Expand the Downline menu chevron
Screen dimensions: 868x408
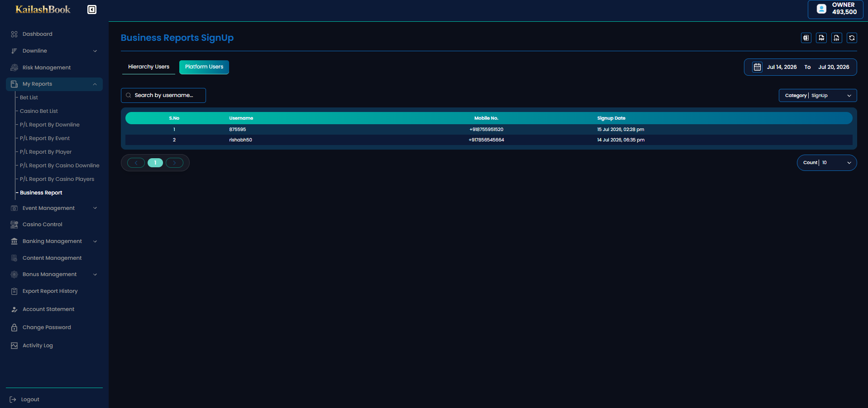[95, 51]
